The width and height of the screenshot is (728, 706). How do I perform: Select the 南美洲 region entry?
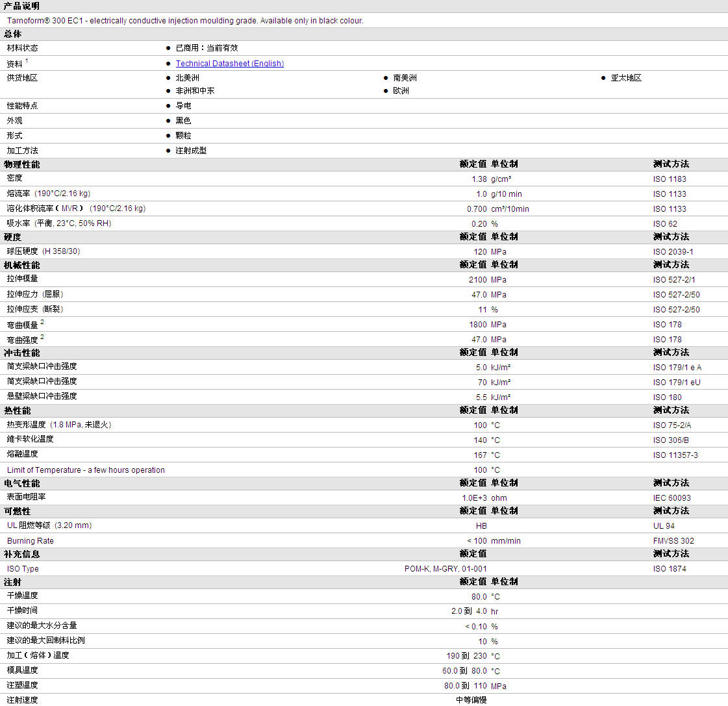[x=405, y=77]
